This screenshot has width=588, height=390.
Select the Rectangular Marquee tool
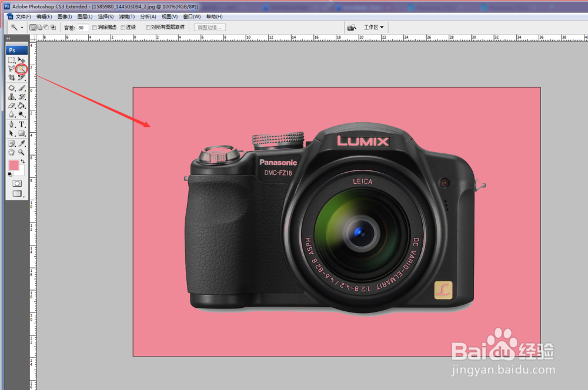tap(12, 60)
